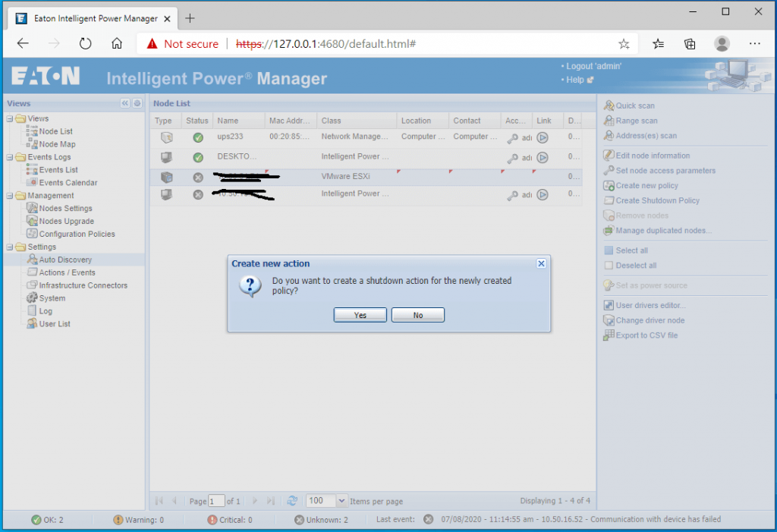Viewport: 777px width, 532px height.
Task: Open Log settings item
Action: 46,311
